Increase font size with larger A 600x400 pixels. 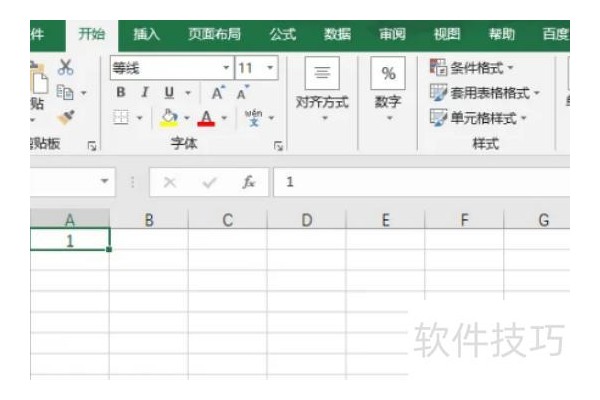click(x=218, y=92)
